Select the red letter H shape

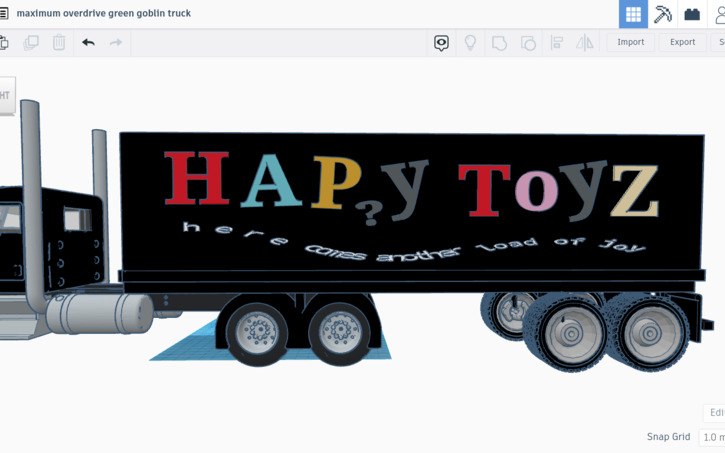[x=197, y=178]
